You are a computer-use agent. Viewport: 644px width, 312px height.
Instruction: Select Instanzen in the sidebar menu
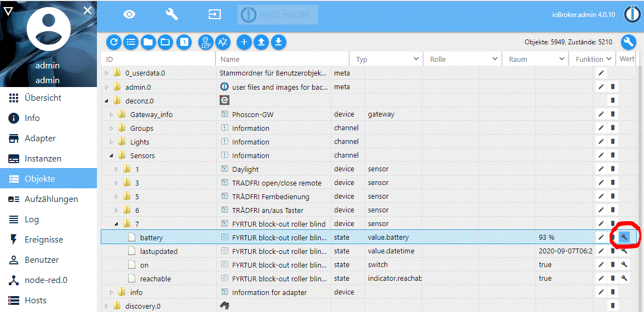43,159
